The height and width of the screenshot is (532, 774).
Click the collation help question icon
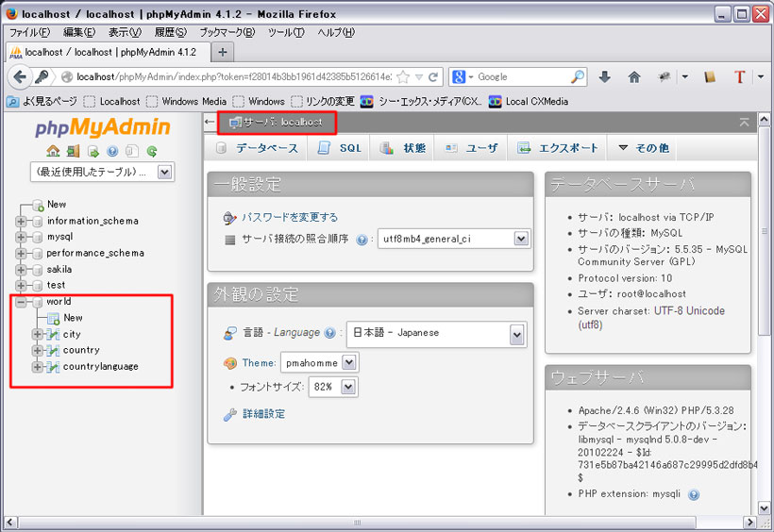(362, 240)
